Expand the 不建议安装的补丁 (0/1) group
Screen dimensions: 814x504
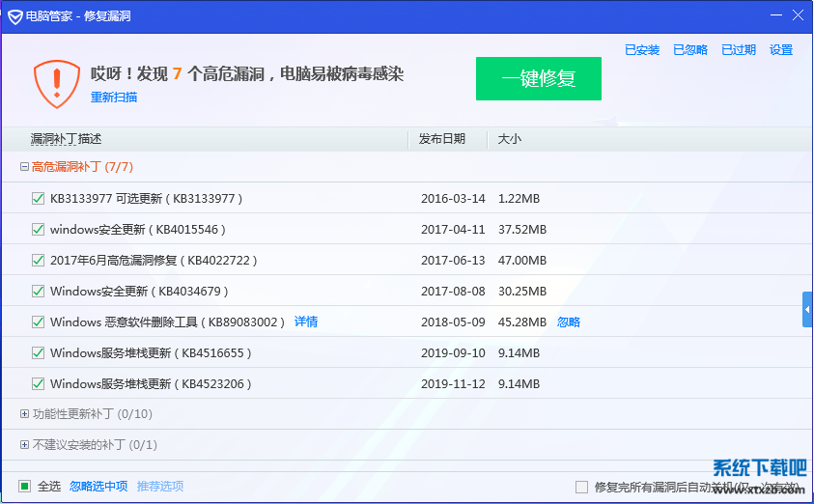[24, 445]
